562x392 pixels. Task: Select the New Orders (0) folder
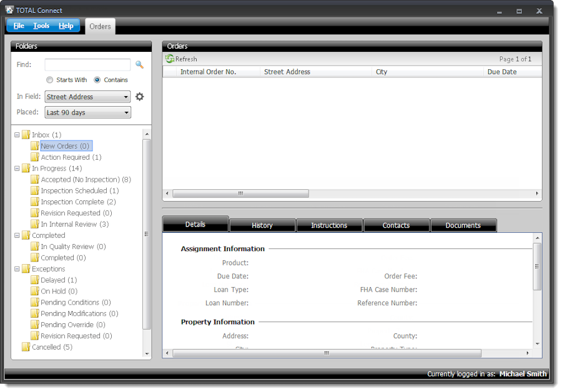(65, 146)
